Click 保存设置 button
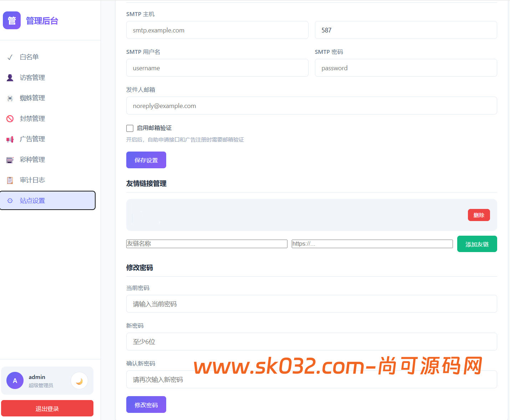 click(x=146, y=160)
